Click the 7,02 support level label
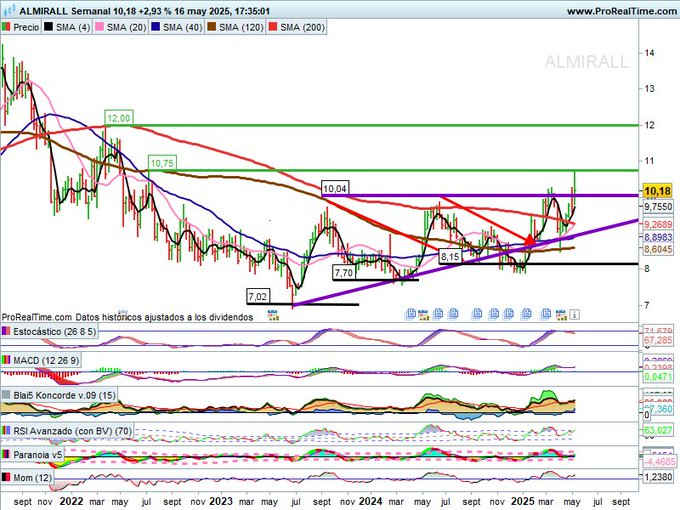 point(258,297)
